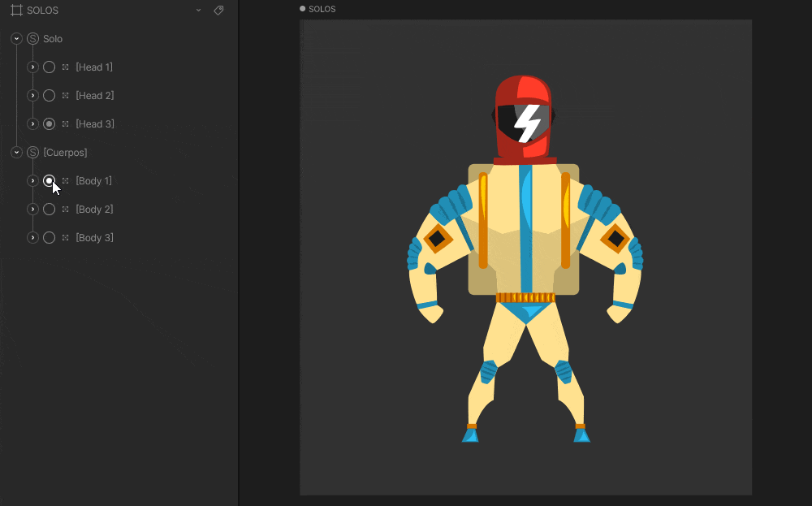The width and height of the screenshot is (812, 506).
Task: Expand the [Head 1] item
Action: point(32,67)
